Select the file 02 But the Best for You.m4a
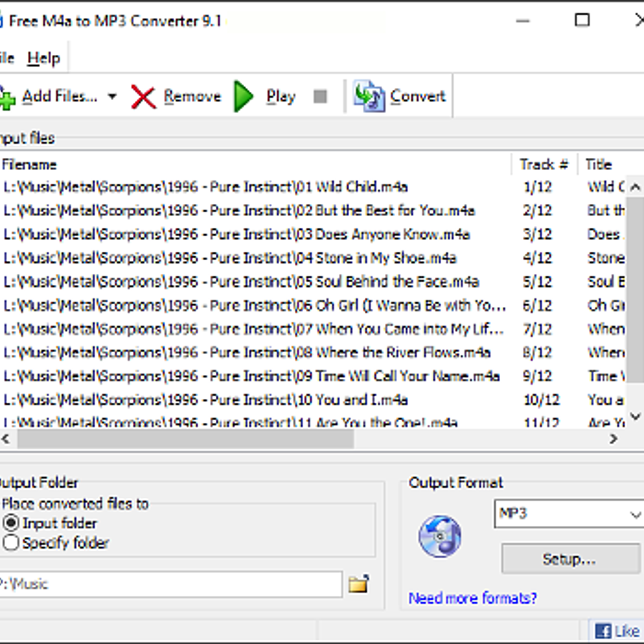644x644 pixels. (239, 211)
